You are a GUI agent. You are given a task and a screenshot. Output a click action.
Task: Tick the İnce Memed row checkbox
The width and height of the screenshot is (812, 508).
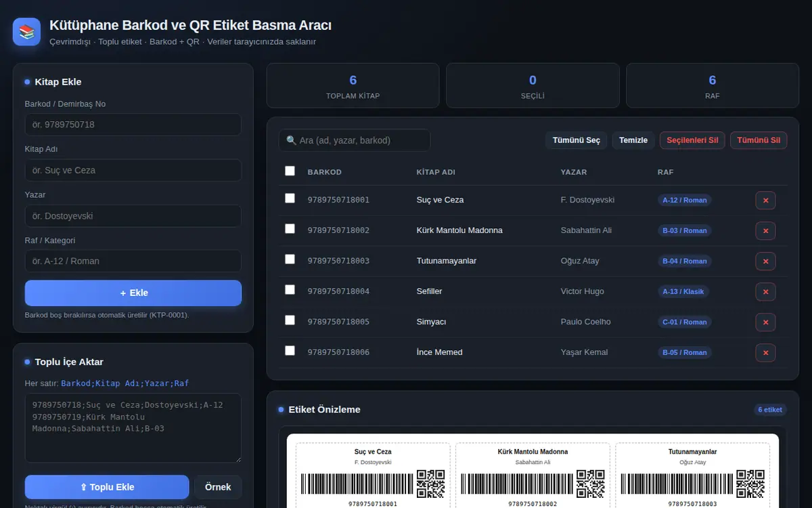(x=290, y=351)
